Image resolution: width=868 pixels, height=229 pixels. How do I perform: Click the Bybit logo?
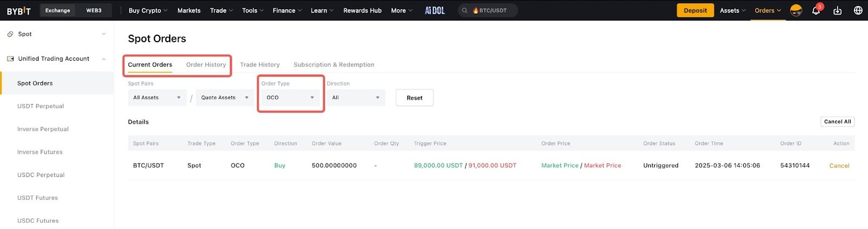tap(19, 11)
